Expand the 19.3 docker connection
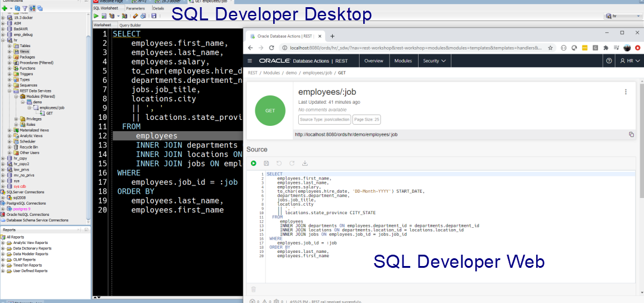The width and height of the screenshot is (644, 303). [4, 18]
